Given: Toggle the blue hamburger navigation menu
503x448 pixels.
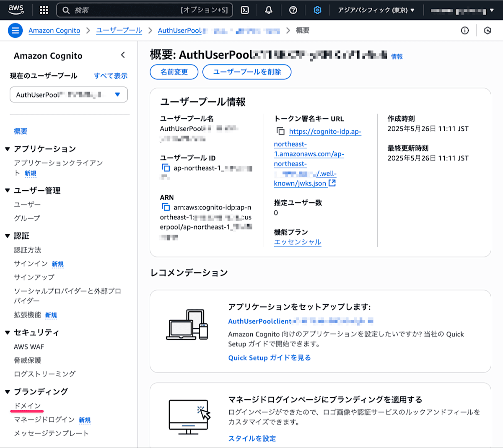Looking at the screenshot, I should click(16, 30).
